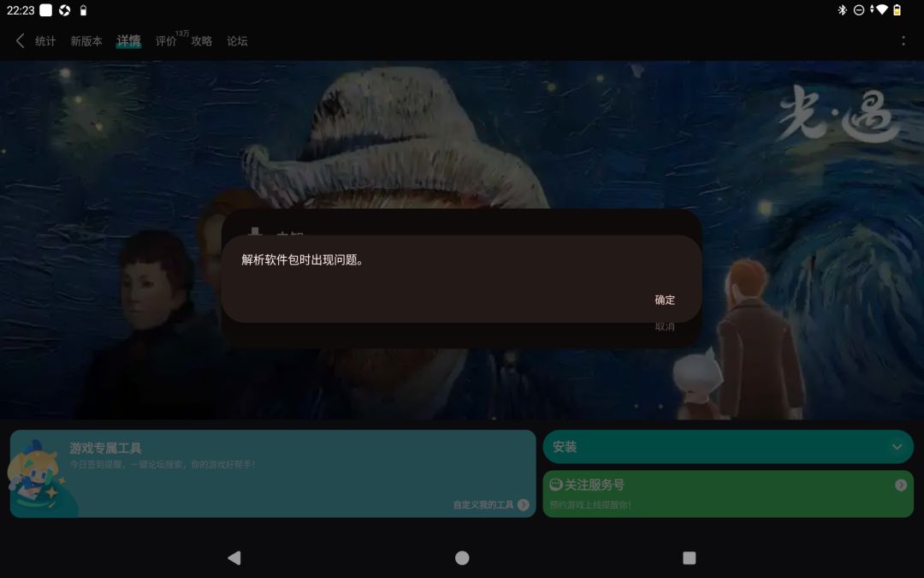The height and width of the screenshot is (578, 924).
Task: Open the 评价 reviews tab
Action: tap(166, 41)
